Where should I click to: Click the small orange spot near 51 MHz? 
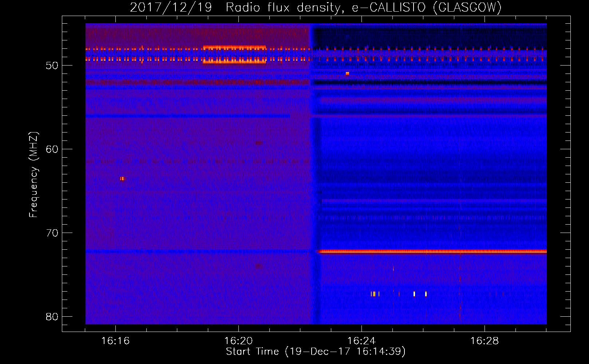pos(347,74)
